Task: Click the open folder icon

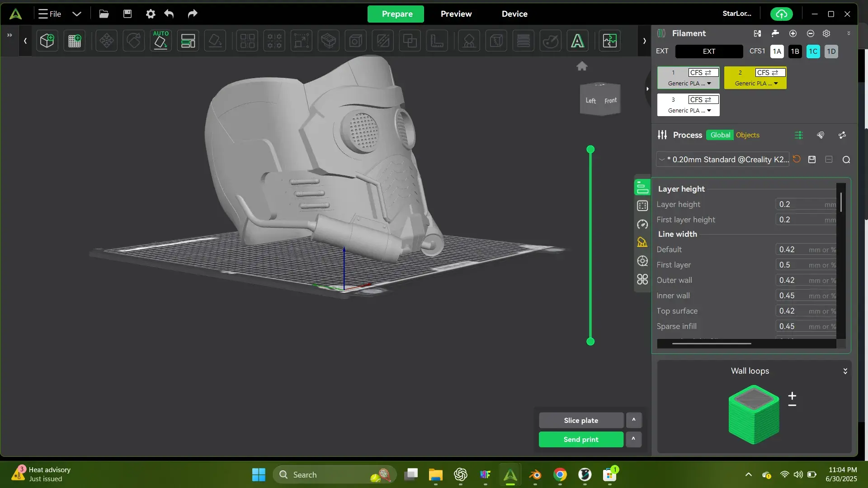Action: click(104, 14)
